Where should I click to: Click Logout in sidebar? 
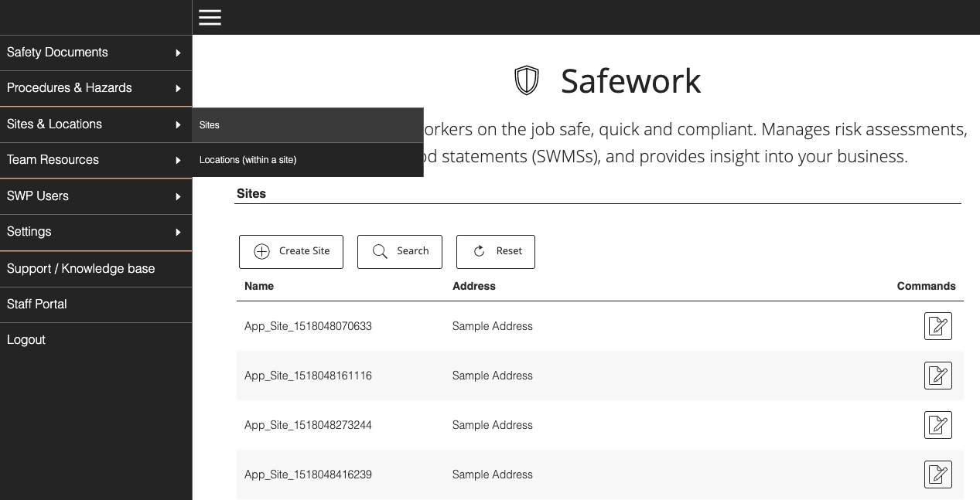(96, 340)
